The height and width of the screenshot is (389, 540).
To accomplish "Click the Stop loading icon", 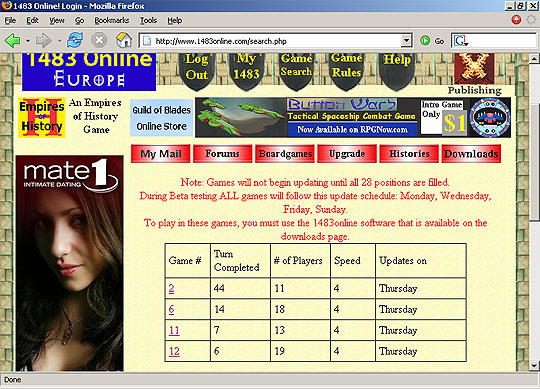I will [x=99, y=40].
